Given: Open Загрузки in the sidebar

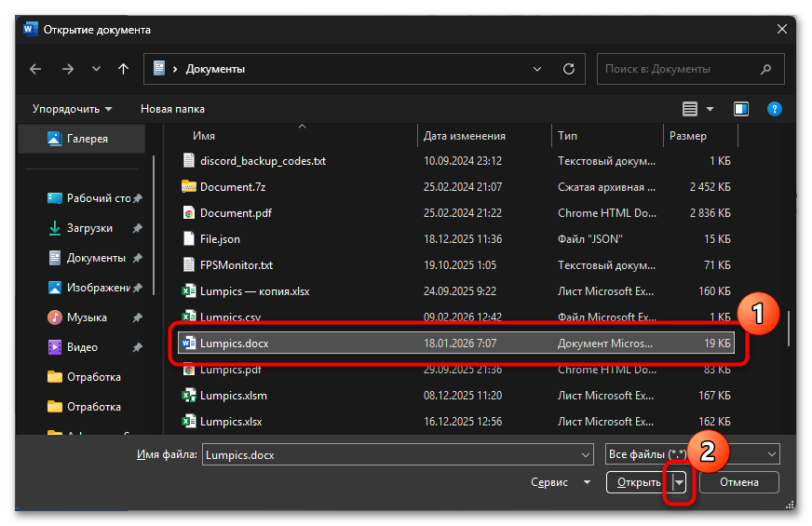Looking at the screenshot, I should (x=89, y=228).
